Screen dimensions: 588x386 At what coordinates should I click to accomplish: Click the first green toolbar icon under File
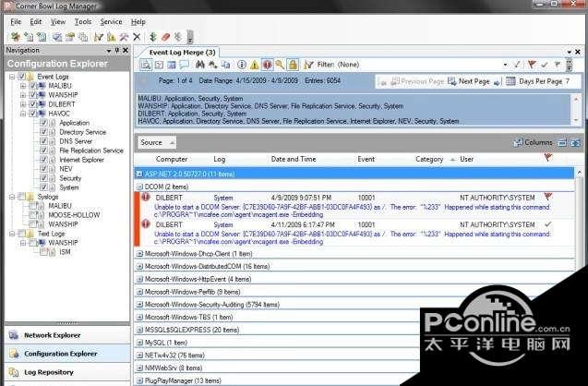pos(16,37)
